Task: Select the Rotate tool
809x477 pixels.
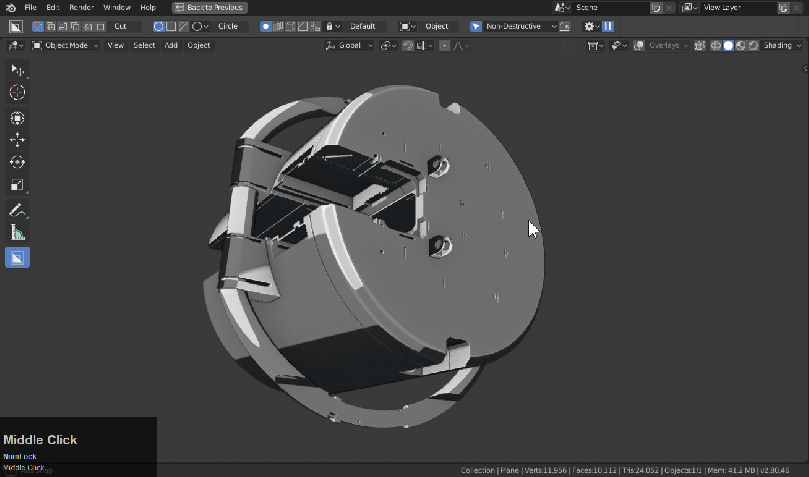Action: (x=17, y=162)
